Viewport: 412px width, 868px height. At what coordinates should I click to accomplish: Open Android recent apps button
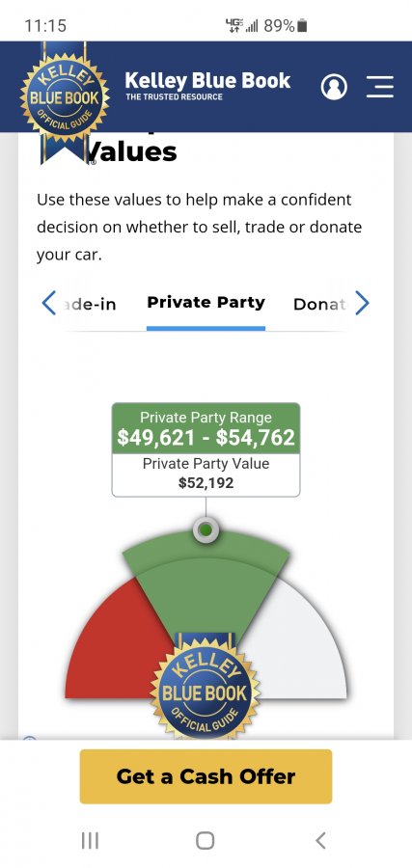[91, 840]
